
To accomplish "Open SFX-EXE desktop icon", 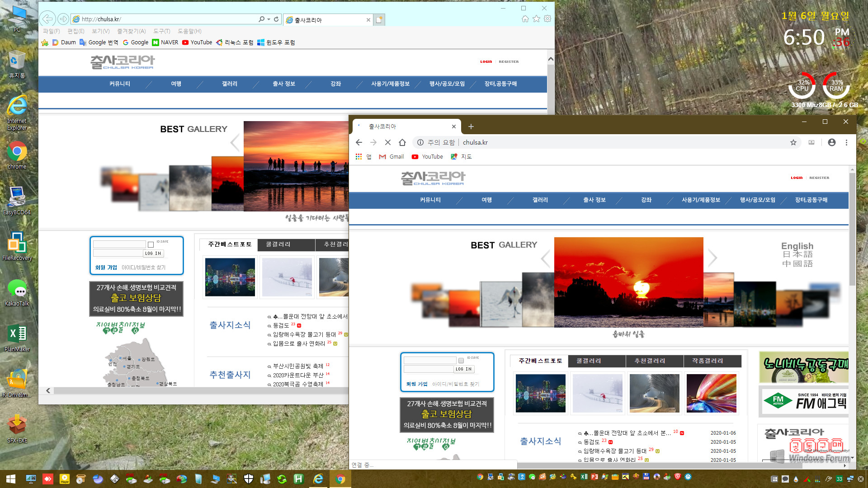I will tap(17, 429).
